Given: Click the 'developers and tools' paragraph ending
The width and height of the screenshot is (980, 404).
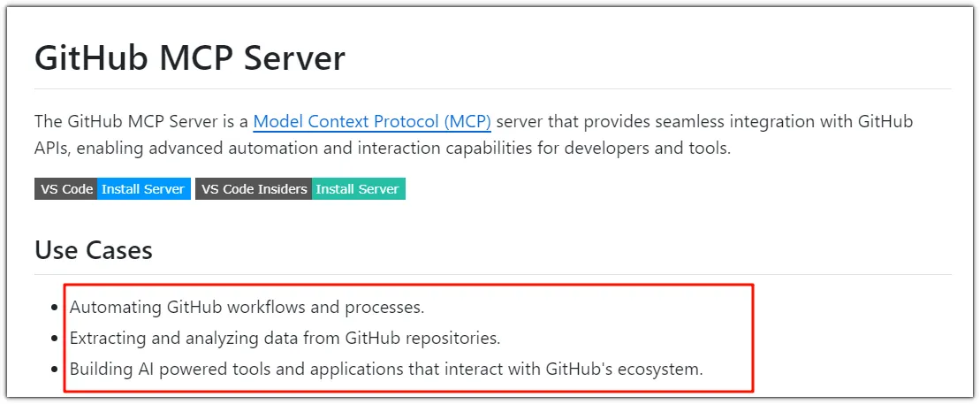Looking at the screenshot, I should pos(652,148).
